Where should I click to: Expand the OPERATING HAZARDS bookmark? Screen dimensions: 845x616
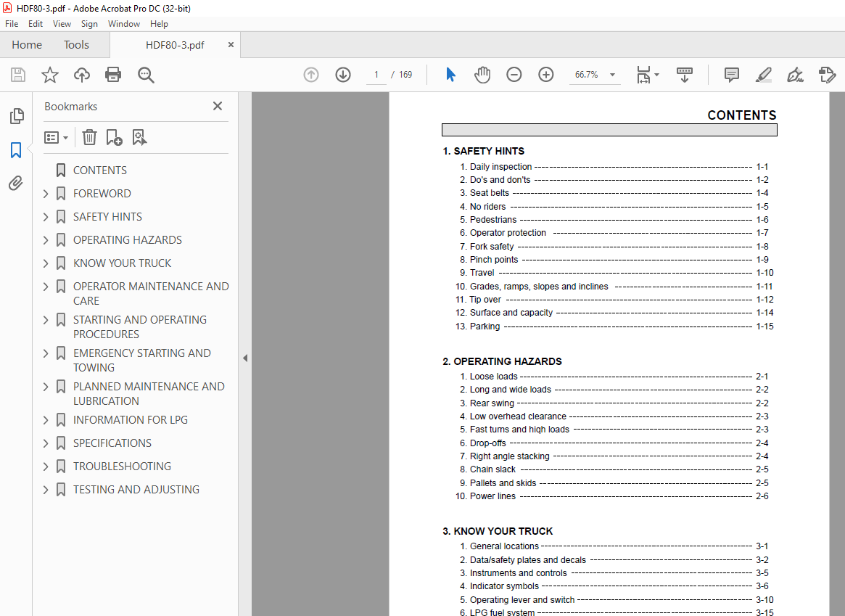tap(46, 240)
